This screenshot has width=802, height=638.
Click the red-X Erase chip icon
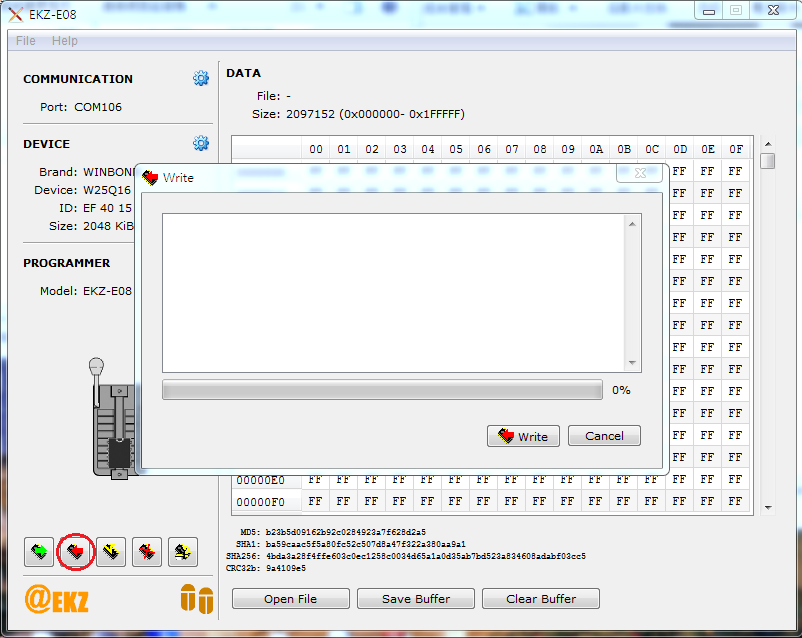click(147, 551)
